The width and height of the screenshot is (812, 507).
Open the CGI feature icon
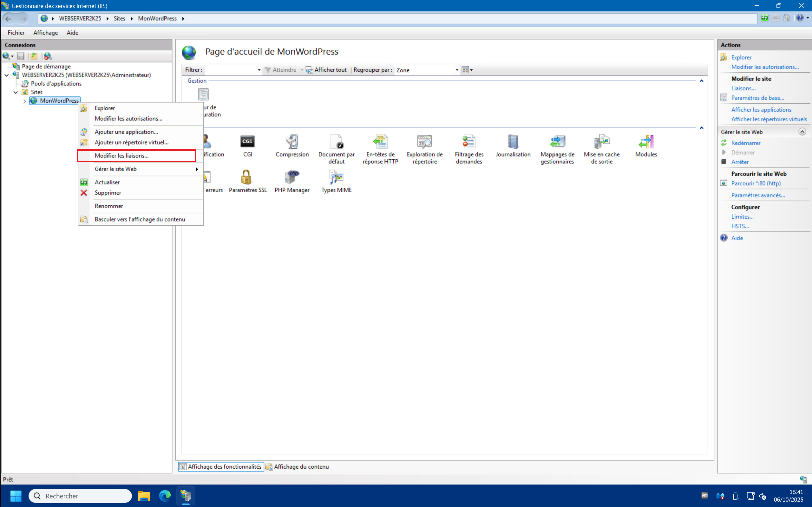(247, 142)
